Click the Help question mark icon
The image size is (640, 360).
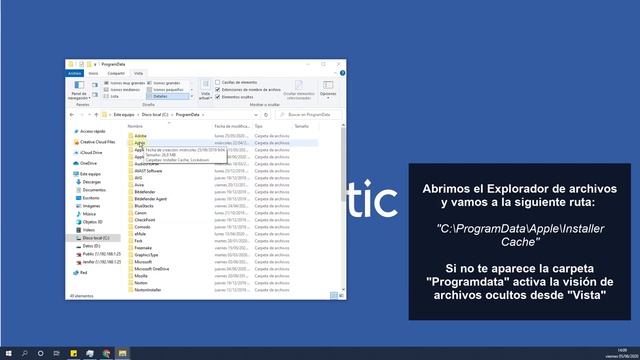pyautogui.click(x=342, y=73)
